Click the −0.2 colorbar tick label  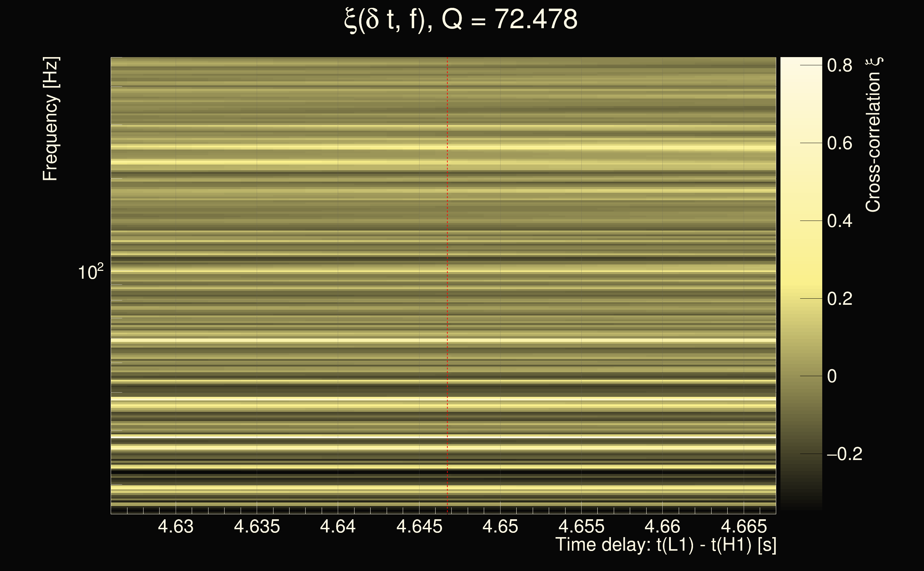click(844, 454)
